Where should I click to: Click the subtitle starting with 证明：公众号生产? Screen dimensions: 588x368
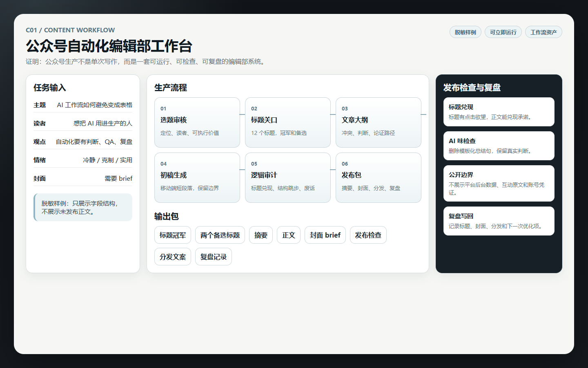147,62
